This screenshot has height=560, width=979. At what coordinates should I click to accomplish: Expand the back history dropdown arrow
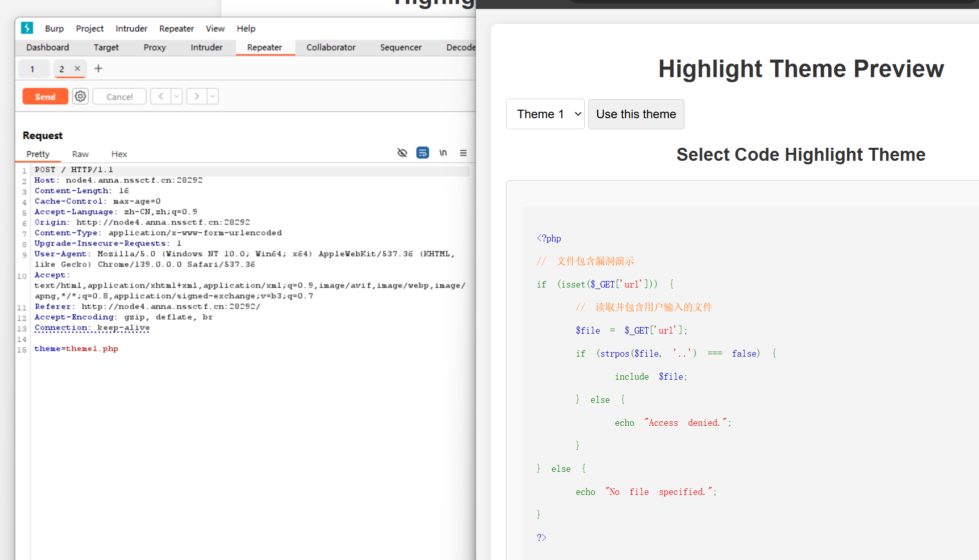pyautogui.click(x=176, y=96)
